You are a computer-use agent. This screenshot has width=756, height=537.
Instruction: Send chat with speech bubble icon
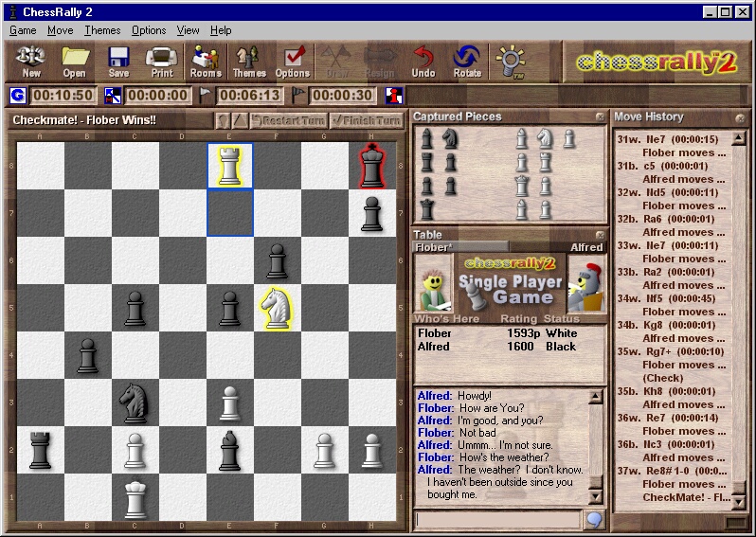(x=594, y=520)
